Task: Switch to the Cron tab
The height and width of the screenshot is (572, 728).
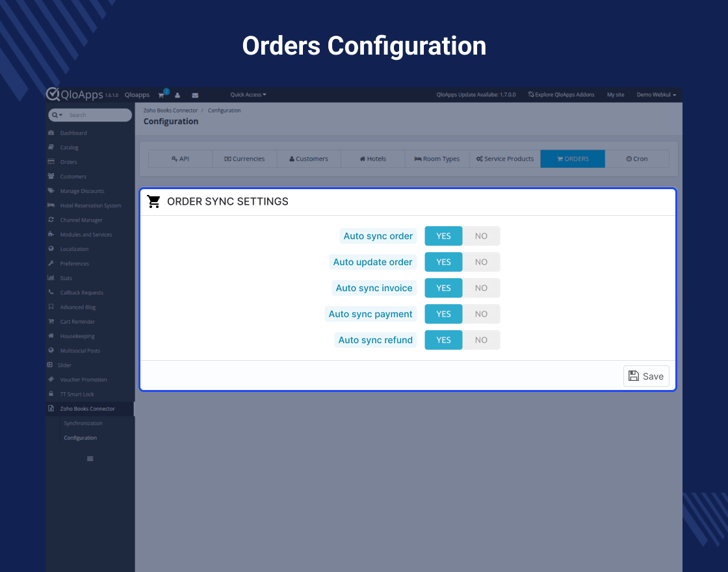Action: [x=637, y=159]
